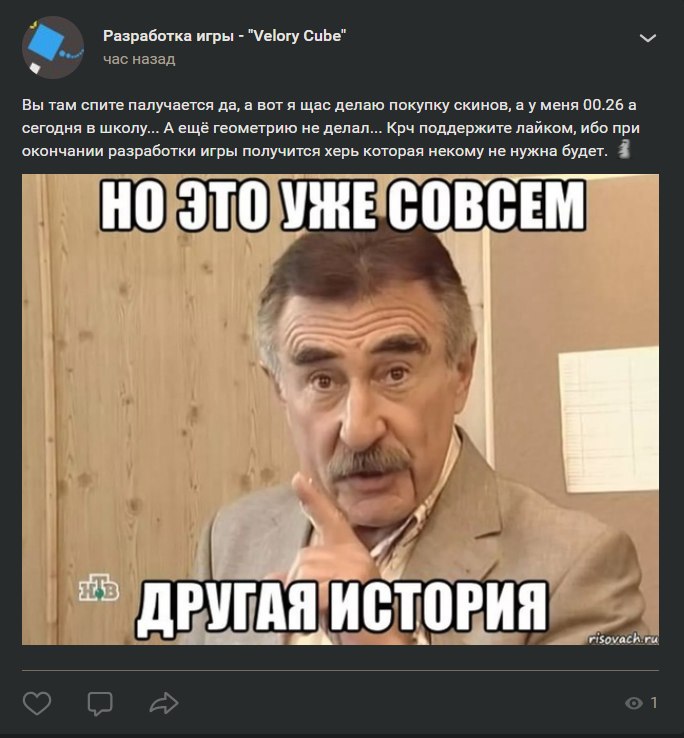Click the white paper on the wall
Image resolution: width=684 pixels, height=738 pixels.
point(609,420)
